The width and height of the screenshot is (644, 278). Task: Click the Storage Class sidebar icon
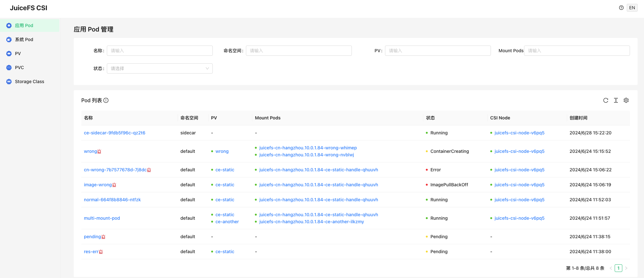tap(9, 82)
